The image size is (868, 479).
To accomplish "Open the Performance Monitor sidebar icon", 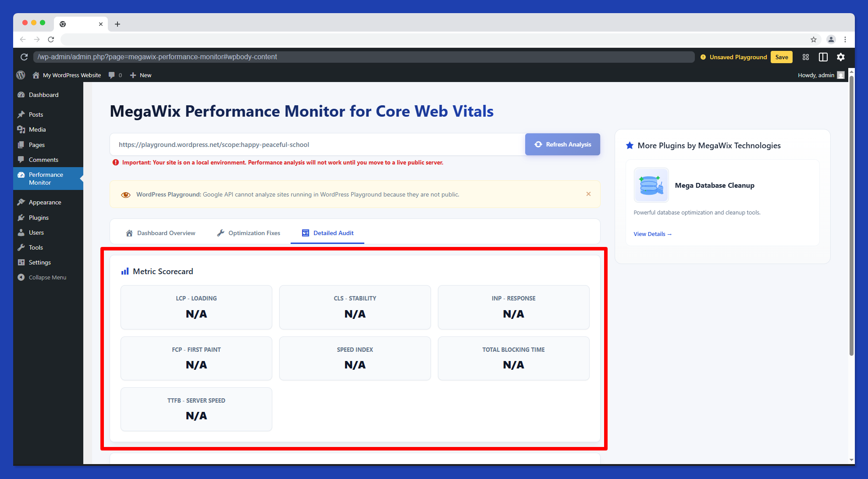I will (21, 175).
